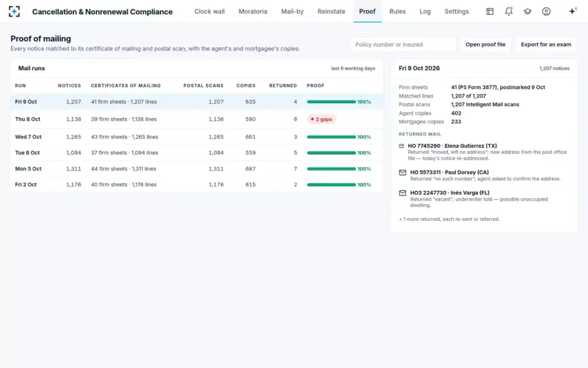The width and height of the screenshot is (588, 368).
Task: Open the Reinstate tab
Action: click(x=331, y=11)
